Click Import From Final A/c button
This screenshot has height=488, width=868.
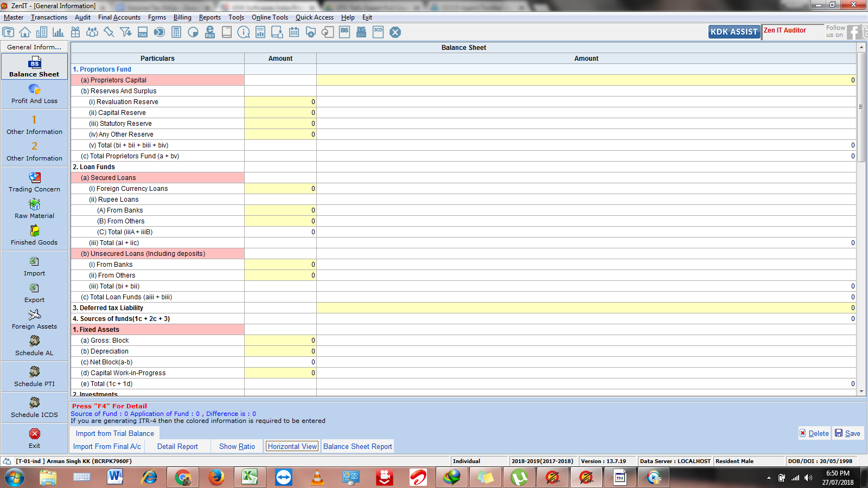pyautogui.click(x=107, y=446)
